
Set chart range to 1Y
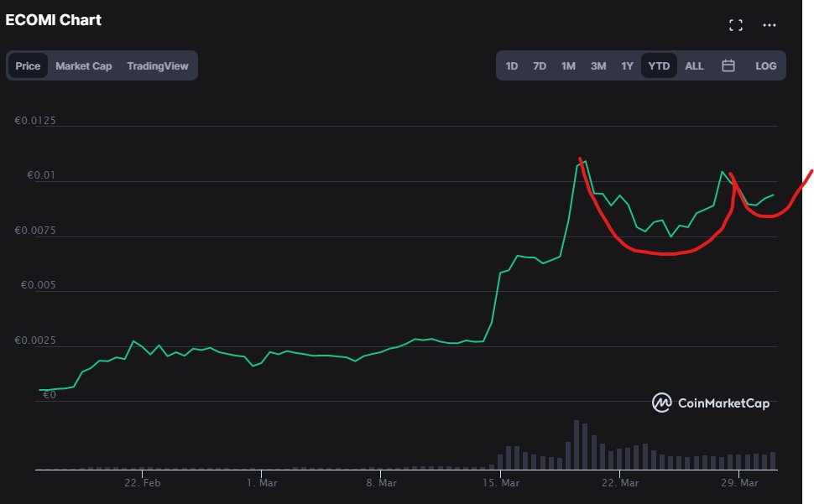point(627,66)
